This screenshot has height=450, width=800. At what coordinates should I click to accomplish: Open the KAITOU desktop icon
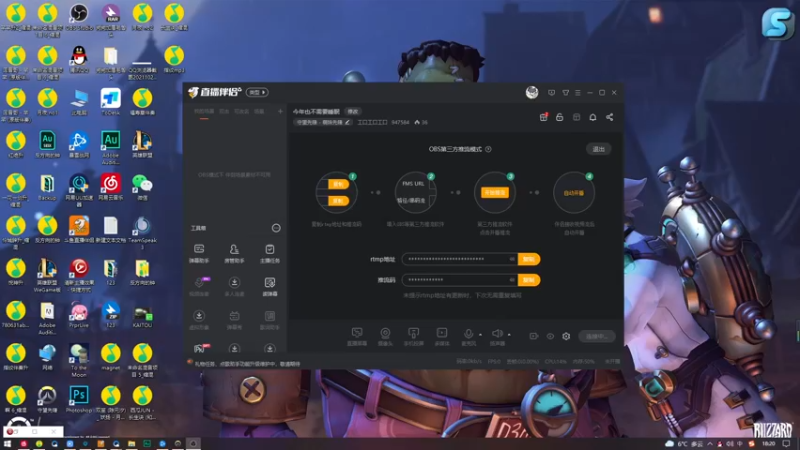142,317
